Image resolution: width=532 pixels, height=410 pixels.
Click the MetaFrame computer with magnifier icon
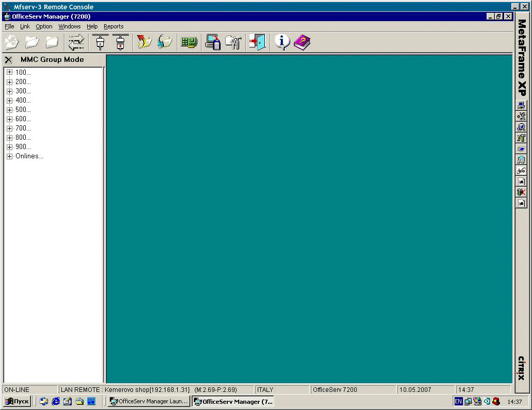[x=522, y=127]
